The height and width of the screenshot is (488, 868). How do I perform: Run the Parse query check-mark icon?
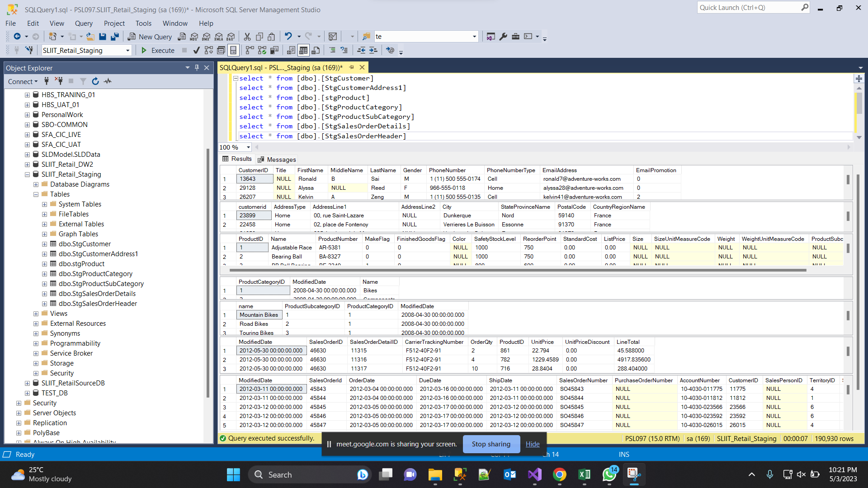[x=196, y=50]
